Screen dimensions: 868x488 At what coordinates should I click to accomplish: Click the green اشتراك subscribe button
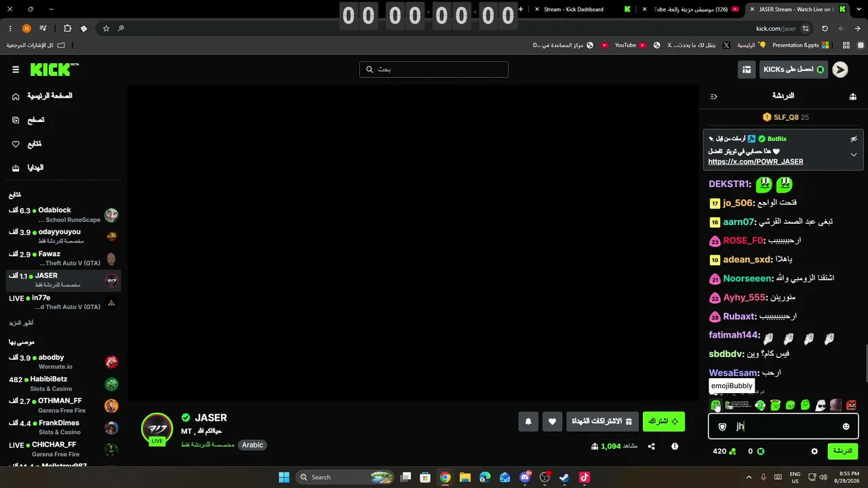click(x=664, y=422)
